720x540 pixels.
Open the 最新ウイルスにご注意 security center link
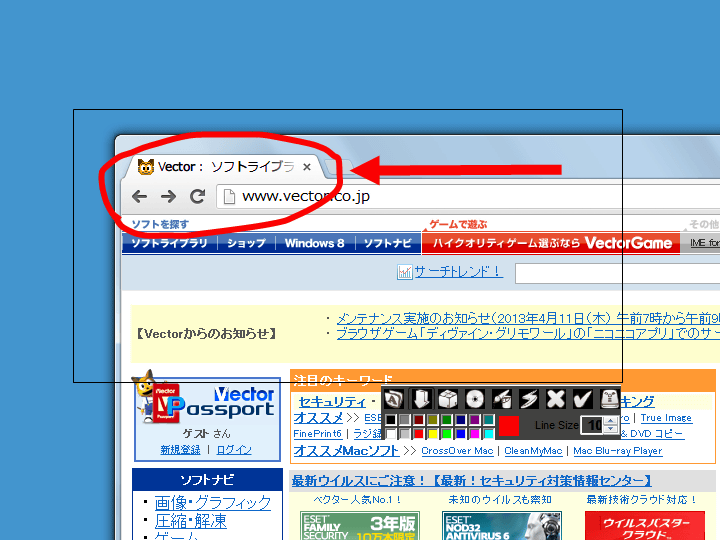click(x=472, y=481)
